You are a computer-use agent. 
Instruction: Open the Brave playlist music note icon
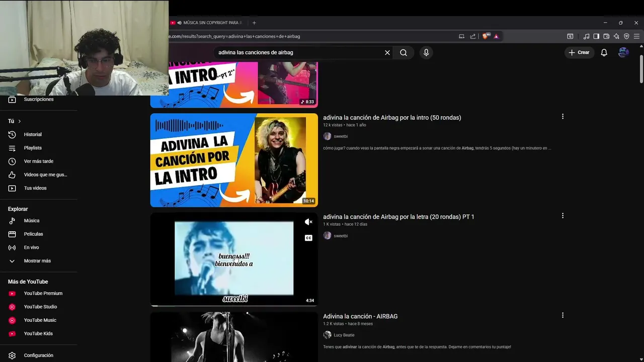(586, 36)
